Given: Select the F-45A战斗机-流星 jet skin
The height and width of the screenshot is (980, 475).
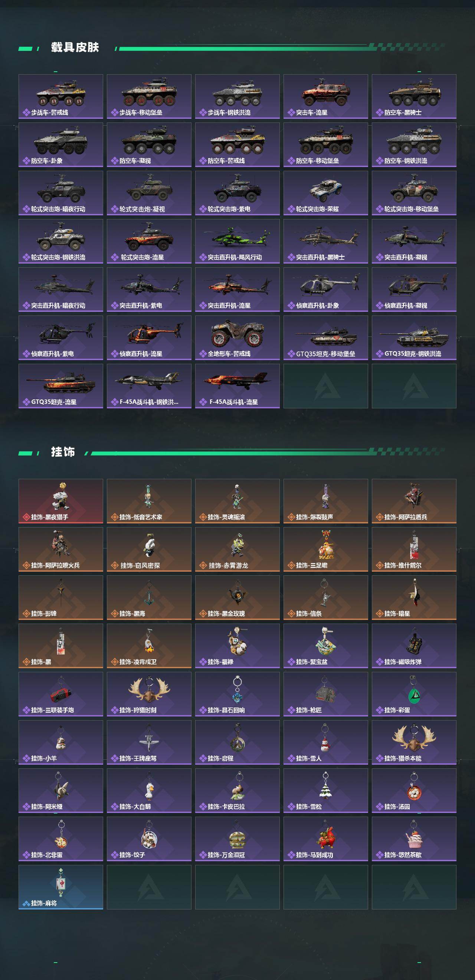Looking at the screenshot, I should pos(237,386).
